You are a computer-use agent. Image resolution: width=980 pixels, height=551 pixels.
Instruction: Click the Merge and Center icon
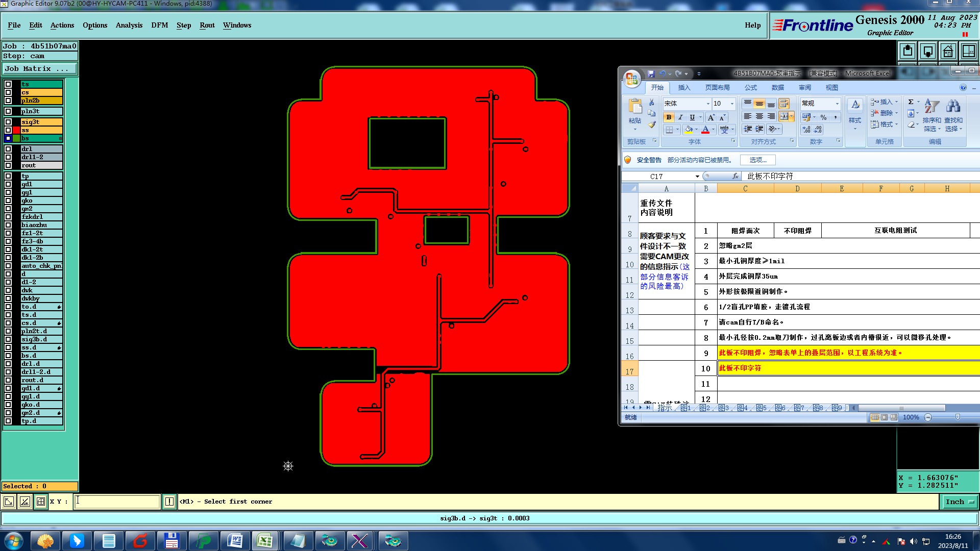click(x=784, y=117)
